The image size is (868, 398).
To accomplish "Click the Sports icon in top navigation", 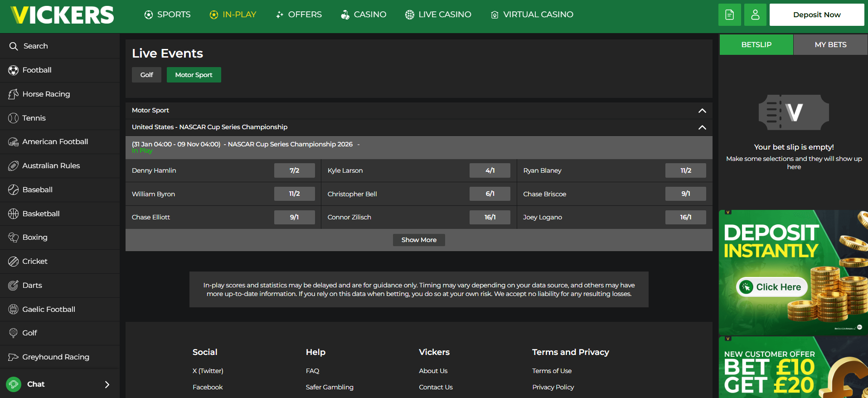I will pos(149,15).
